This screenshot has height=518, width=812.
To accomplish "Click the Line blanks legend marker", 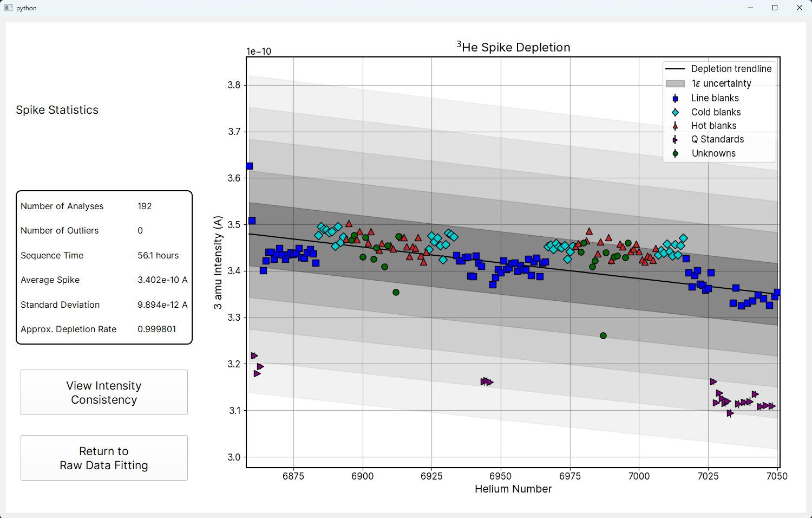I will pos(675,98).
